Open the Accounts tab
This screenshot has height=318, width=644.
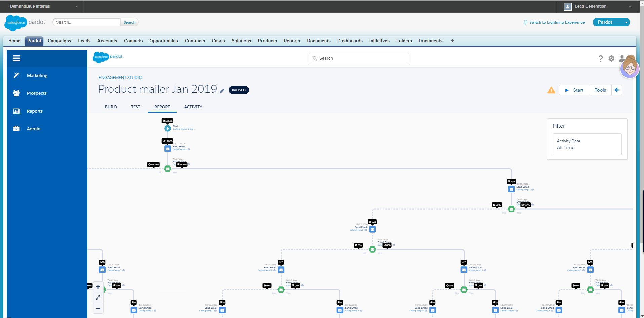[107, 41]
